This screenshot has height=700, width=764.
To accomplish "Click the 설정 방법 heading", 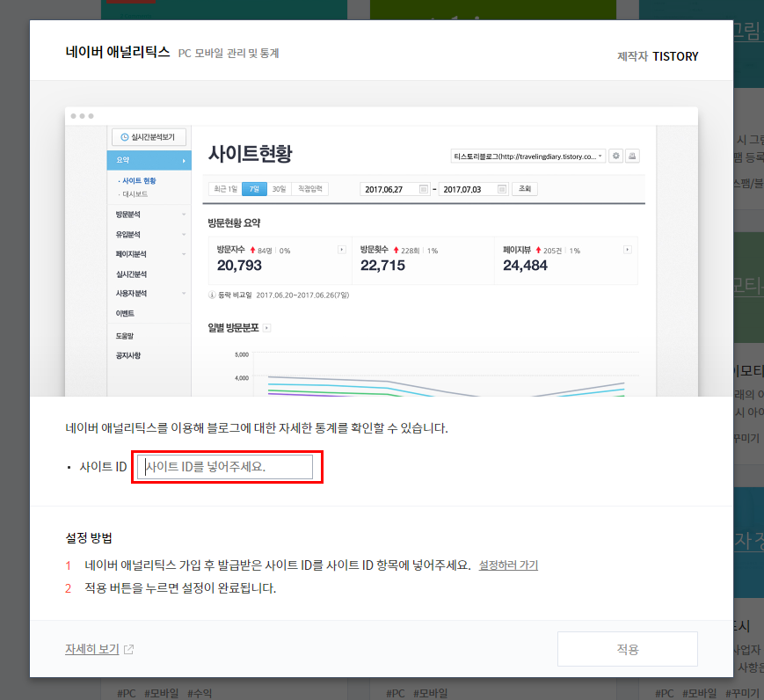I will click(89, 537).
